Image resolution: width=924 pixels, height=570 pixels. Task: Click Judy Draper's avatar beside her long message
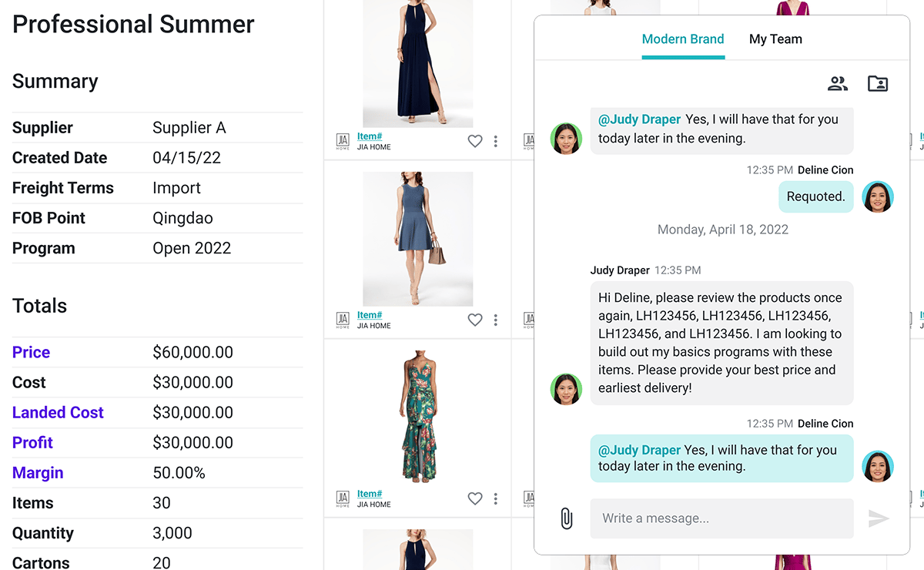point(567,389)
